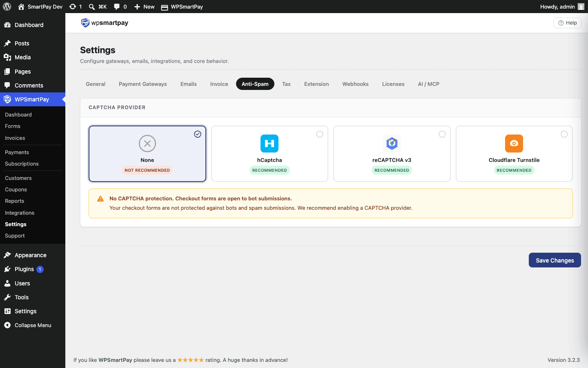Switch to the Payment Gateways tab
588x368 pixels.
[x=143, y=84]
